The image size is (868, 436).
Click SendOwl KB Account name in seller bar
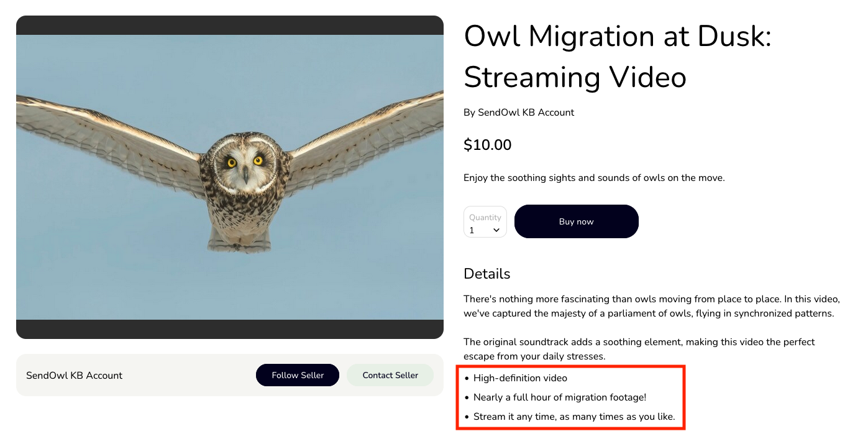pyautogui.click(x=75, y=375)
